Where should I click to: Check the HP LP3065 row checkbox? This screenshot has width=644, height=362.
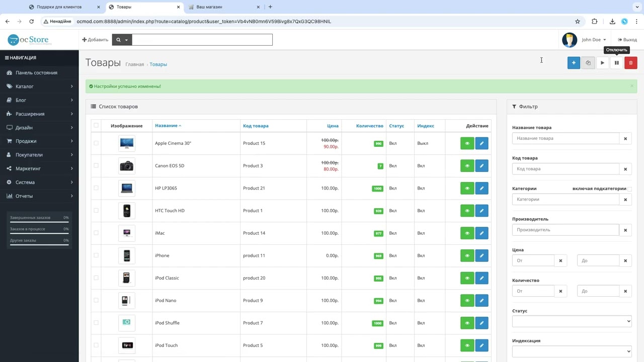96,188
